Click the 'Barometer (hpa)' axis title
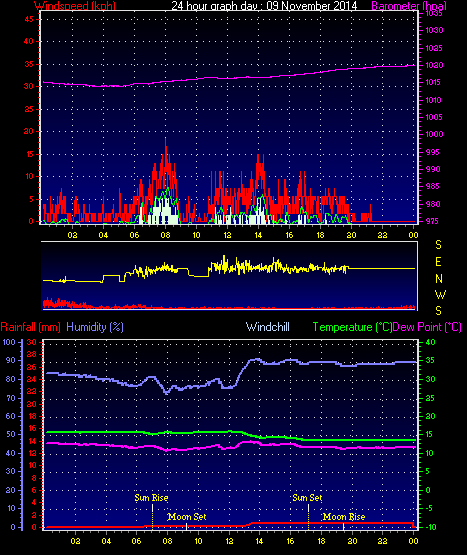The image size is (467, 555). tap(409, 5)
